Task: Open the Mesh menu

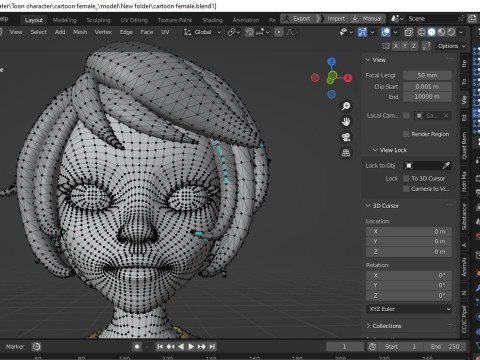Action: [80, 32]
